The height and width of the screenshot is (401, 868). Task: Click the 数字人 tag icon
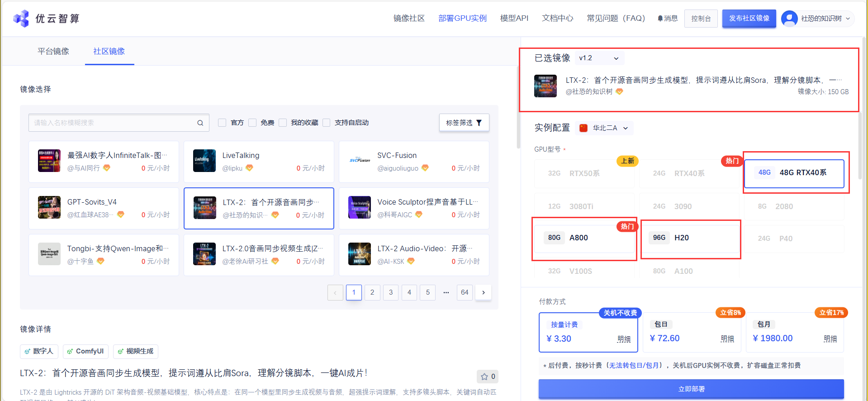(28, 351)
